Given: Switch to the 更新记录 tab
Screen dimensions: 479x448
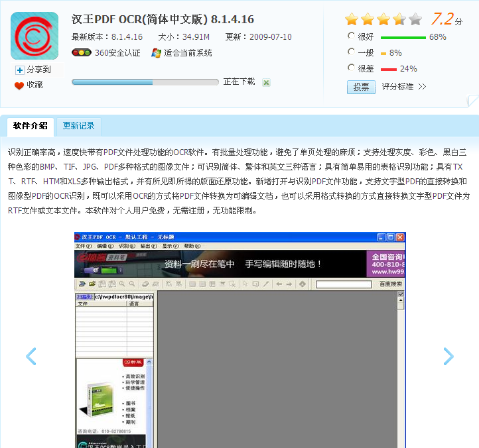Looking at the screenshot, I should point(78,126).
